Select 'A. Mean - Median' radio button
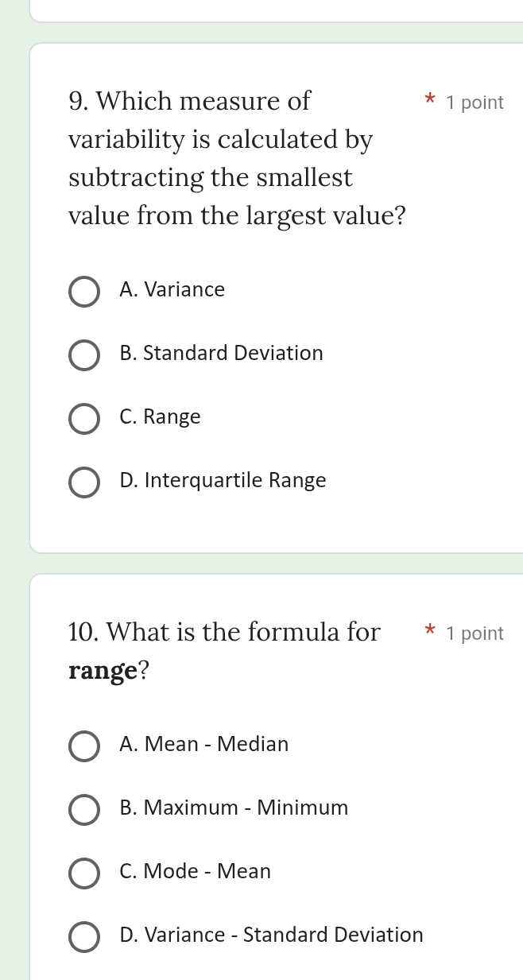 point(84,746)
